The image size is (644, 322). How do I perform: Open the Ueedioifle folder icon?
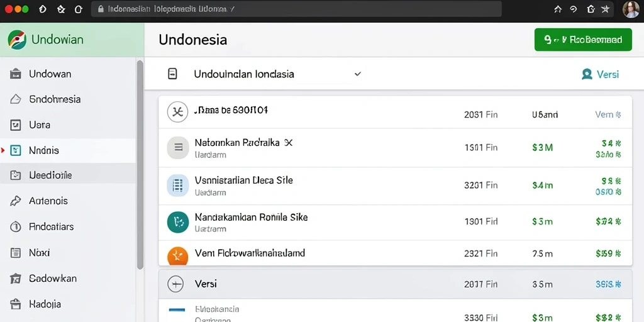16,175
